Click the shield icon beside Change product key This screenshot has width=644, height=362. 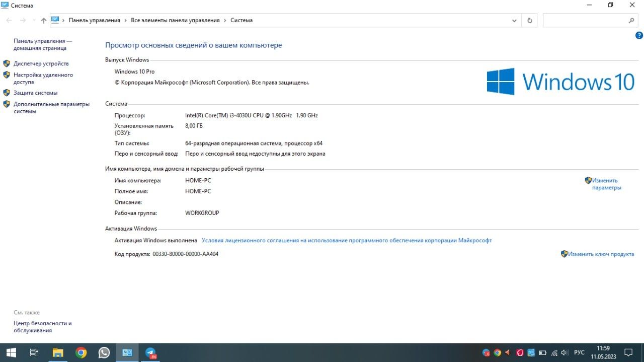(x=564, y=254)
